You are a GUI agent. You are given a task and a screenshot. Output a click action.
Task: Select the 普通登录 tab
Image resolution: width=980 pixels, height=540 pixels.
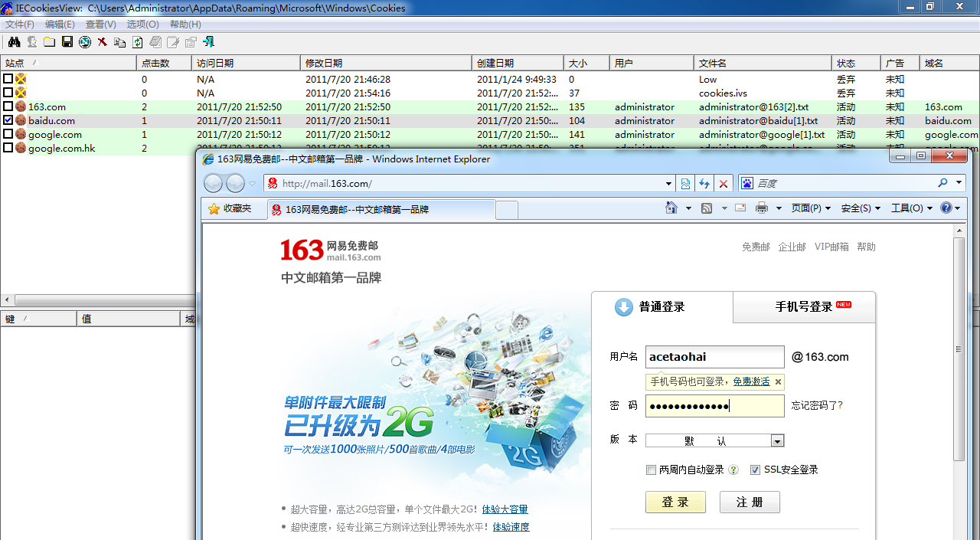click(662, 306)
